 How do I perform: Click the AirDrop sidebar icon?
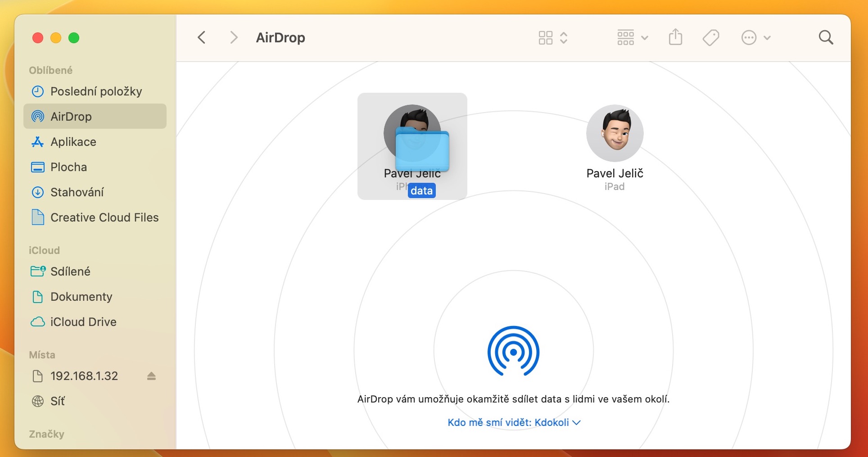38,117
